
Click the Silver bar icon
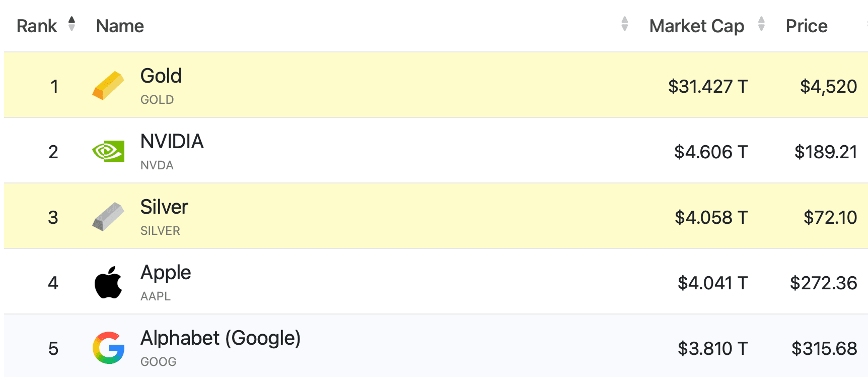pos(108,217)
